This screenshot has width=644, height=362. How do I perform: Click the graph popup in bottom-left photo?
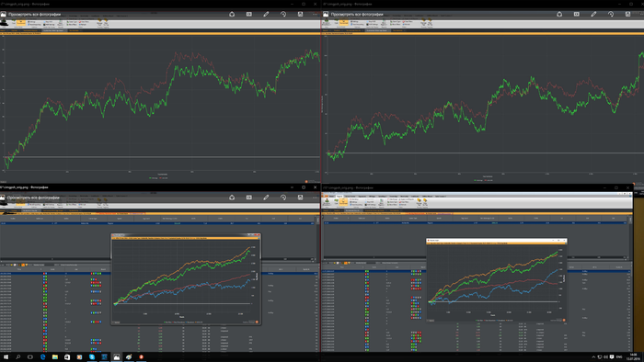pos(186,279)
